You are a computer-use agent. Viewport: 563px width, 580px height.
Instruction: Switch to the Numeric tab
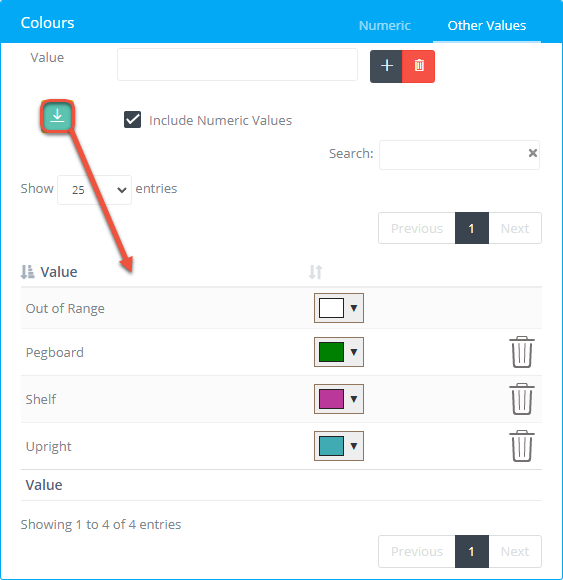pos(385,26)
